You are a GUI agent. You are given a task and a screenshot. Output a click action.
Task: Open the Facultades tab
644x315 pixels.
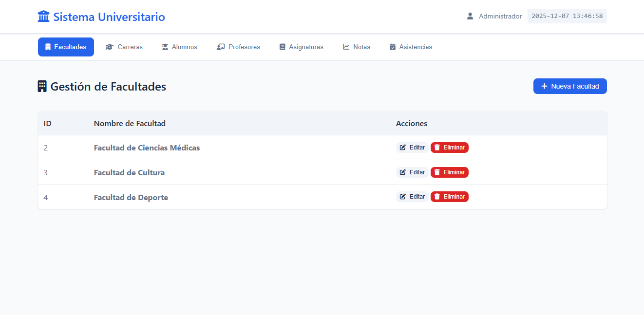pyautogui.click(x=66, y=47)
